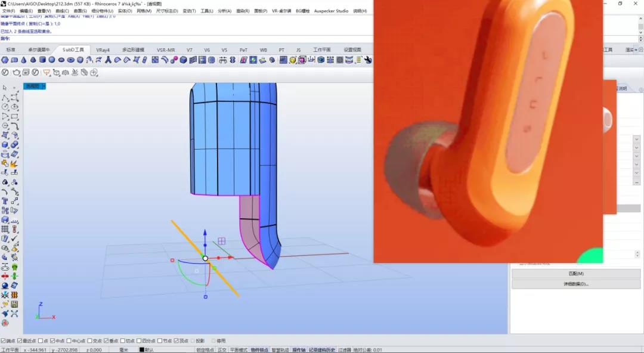Click the wrench options icon in SubD toolbar
The image size is (644, 353).
368,60
